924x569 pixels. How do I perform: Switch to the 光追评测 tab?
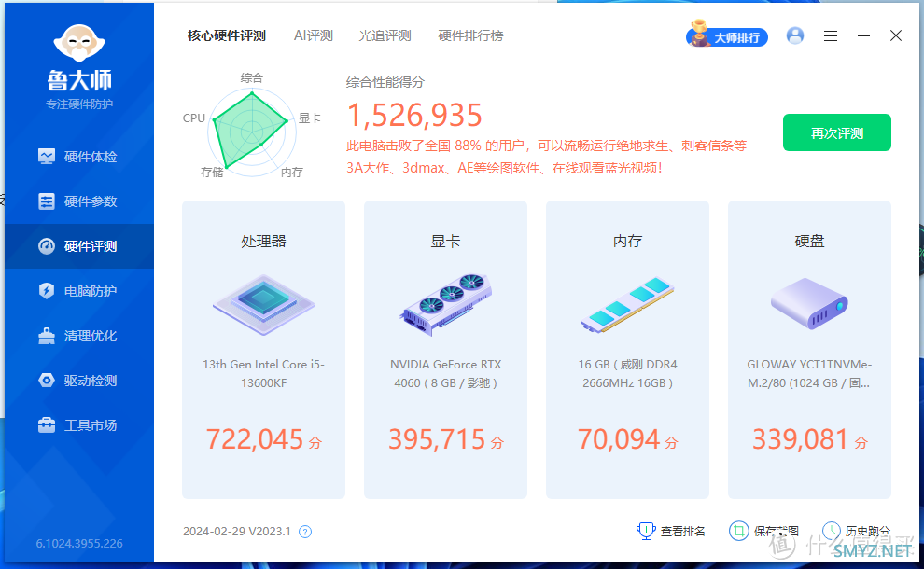click(x=385, y=36)
